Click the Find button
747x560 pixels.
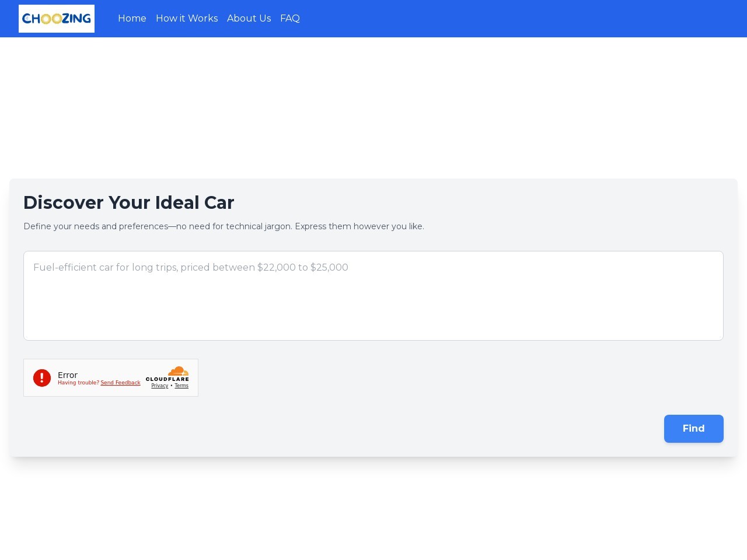click(x=694, y=429)
